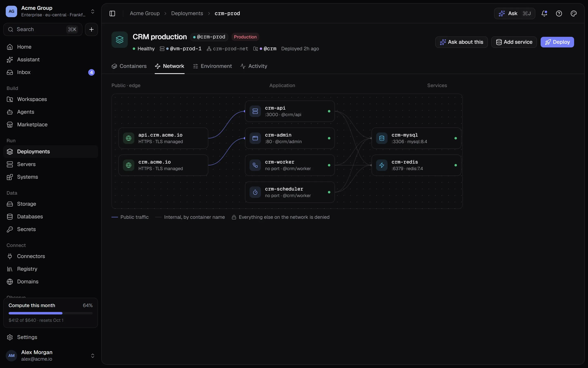Open Registry in the sidebar
Image resolution: width=588 pixels, height=368 pixels.
(x=51, y=269)
